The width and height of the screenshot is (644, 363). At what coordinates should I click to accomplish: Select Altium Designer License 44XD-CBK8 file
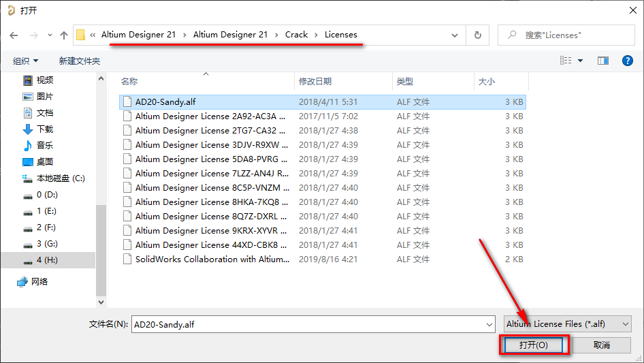(323, 245)
